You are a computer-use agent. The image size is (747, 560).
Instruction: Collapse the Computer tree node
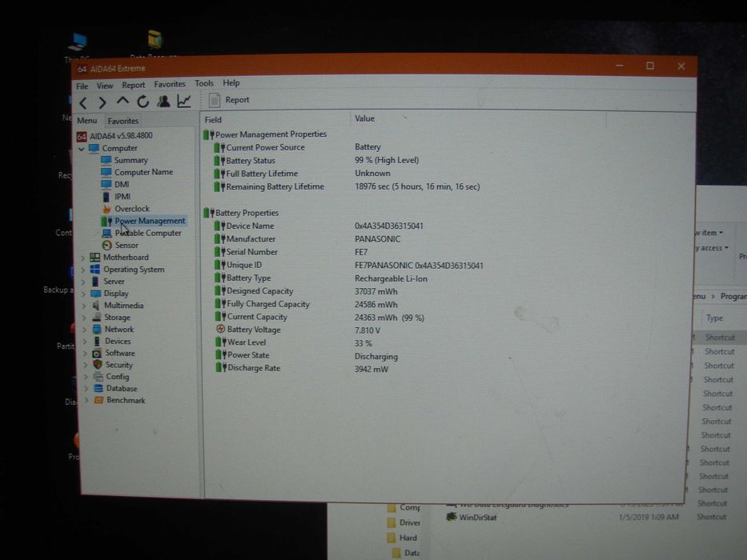click(x=82, y=149)
